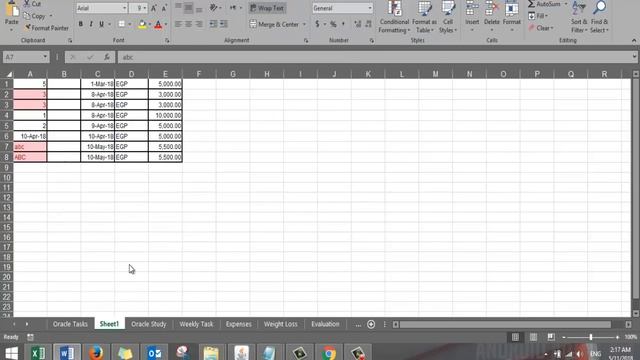Open Sort & Filter menu
Image resolution: width=640 pixels, height=360 pixels.
point(579,17)
